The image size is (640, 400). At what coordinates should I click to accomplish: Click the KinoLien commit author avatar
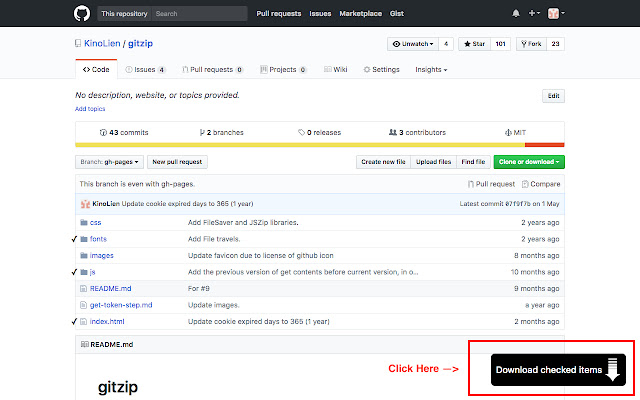pos(84,204)
